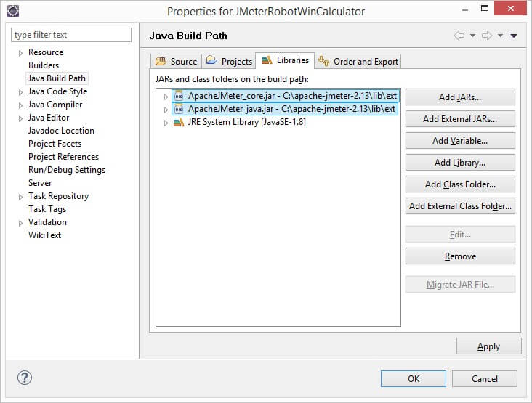This screenshot has width=532, height=403.
Task: Click the Add JARs... button
Action: click(x=460, y=97)
